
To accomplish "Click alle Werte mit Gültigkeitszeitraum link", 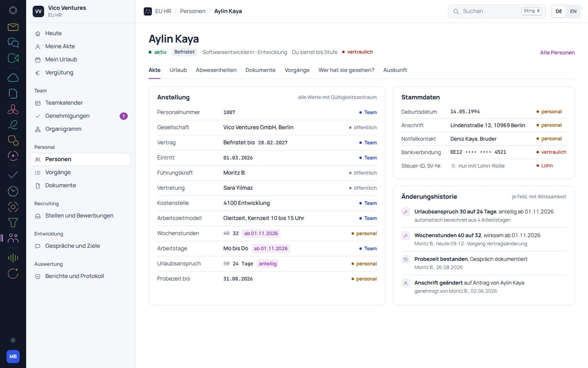I will point(337,97).
